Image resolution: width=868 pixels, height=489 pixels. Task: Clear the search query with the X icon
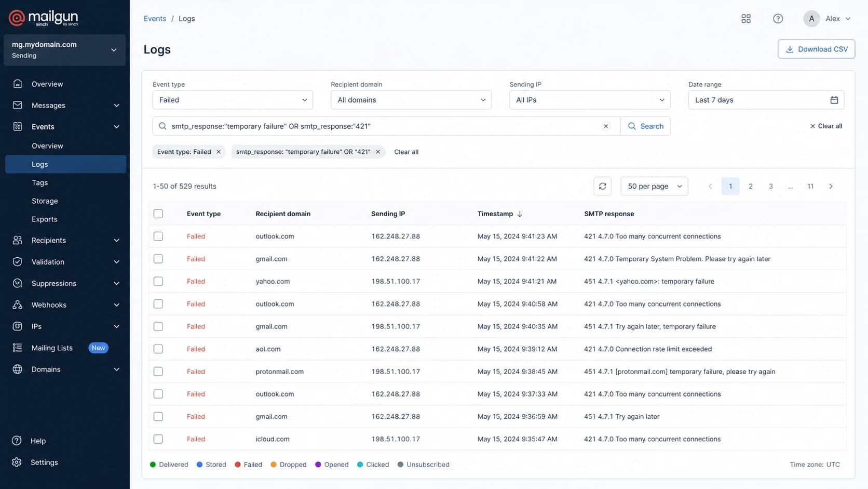tap(606, 126)
